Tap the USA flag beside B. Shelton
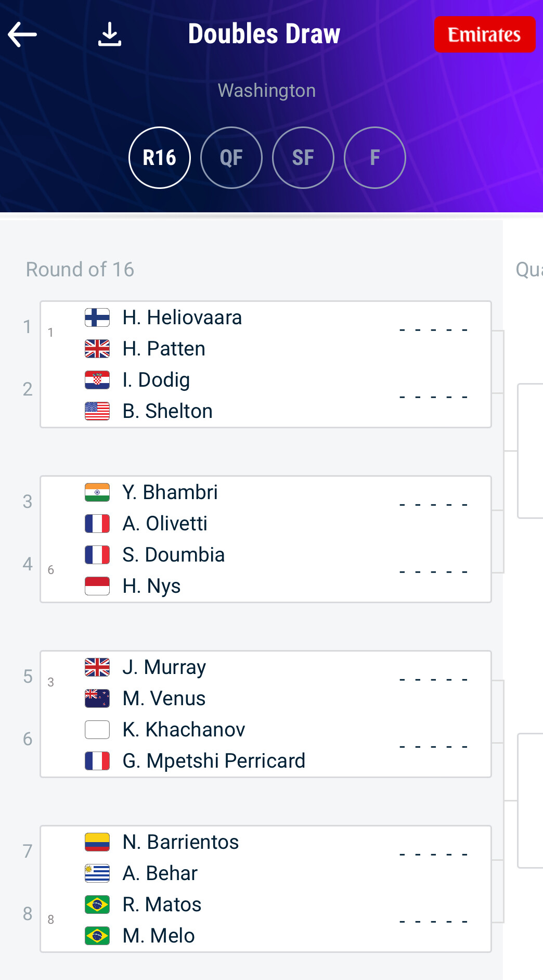Screen dimensions: 543x980 click(97, 411)
